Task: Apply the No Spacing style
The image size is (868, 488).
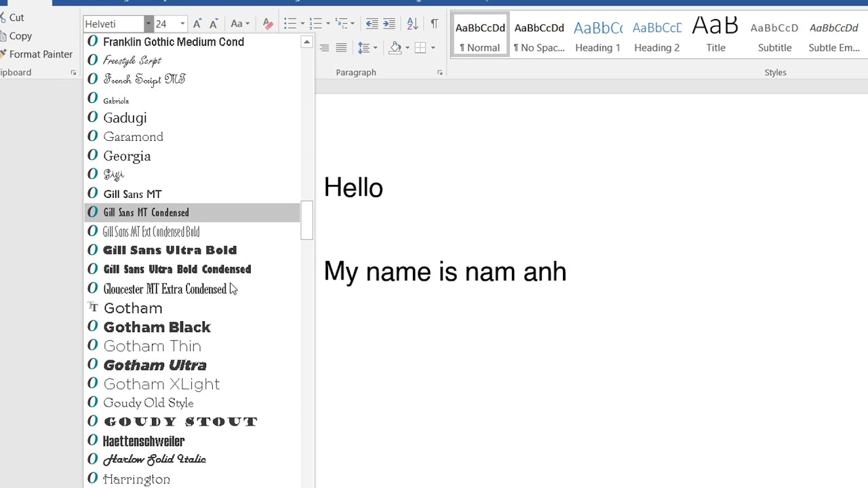Action: click(539, 35)
